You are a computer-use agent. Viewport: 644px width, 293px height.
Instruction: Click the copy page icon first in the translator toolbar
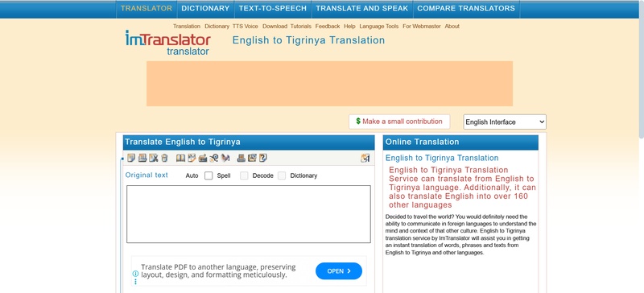coord(131,158)
